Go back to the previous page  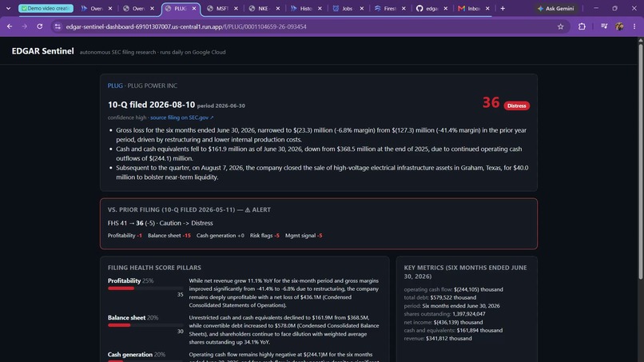click(x=10, y=26)
